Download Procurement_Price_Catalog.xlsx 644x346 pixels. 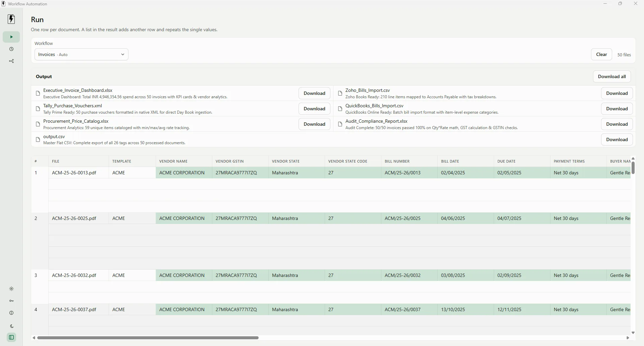tap(314, 124)
